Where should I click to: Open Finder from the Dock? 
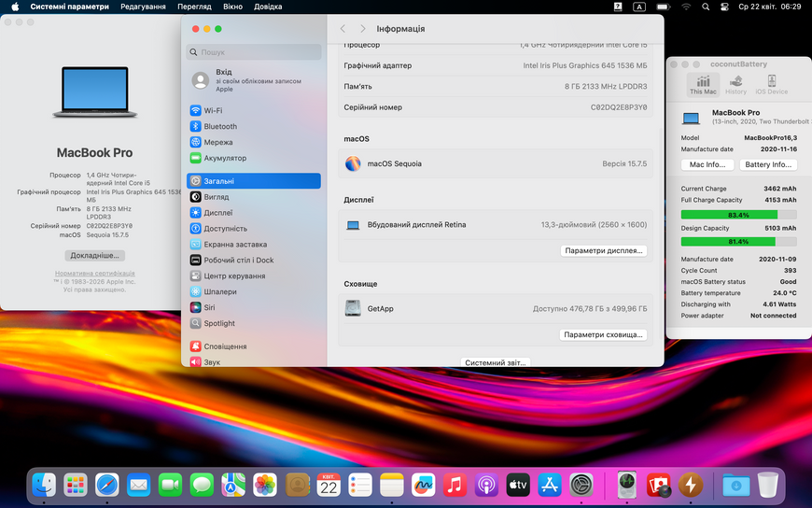(44, 486)
